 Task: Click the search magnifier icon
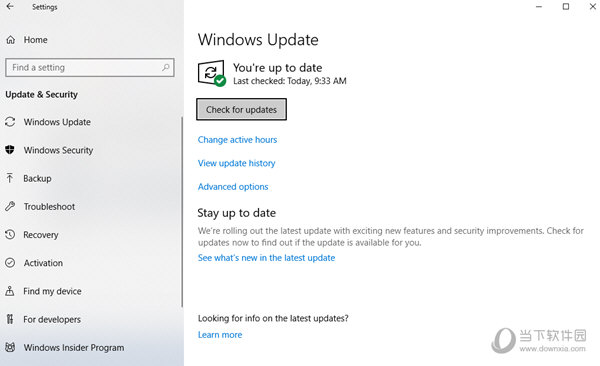[166, 67]
